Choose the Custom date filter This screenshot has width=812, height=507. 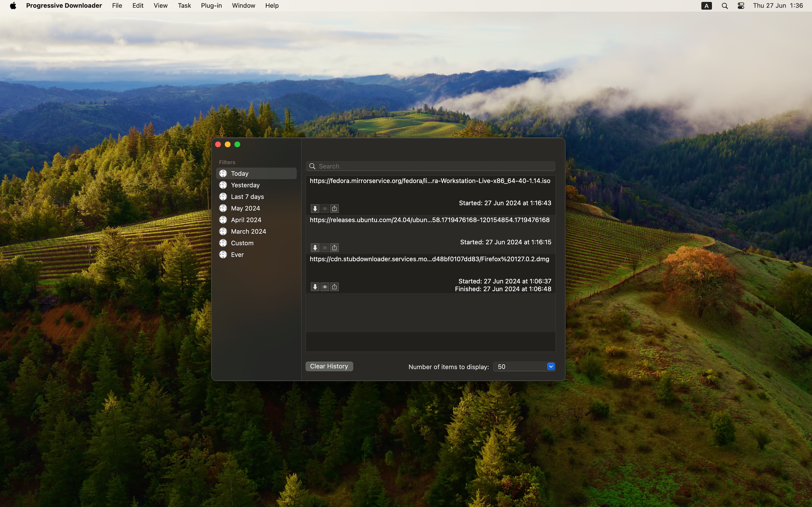point(242,243)
